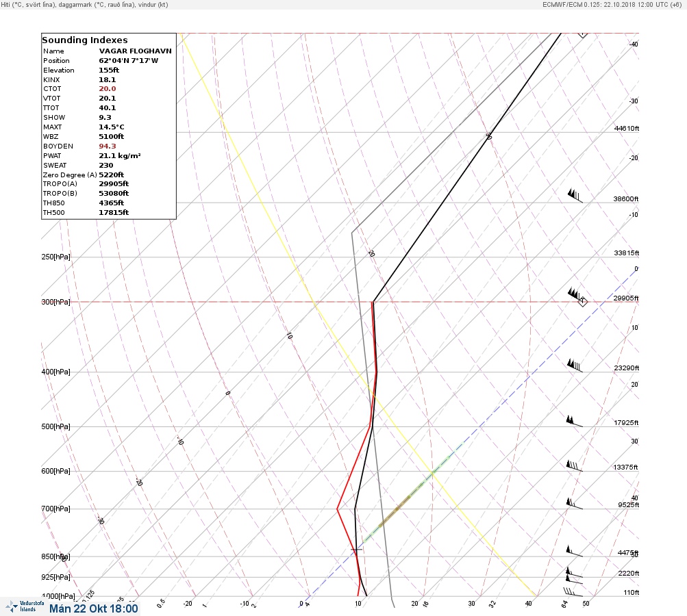Click the position value 62°04'N 7°17'W

128,60
